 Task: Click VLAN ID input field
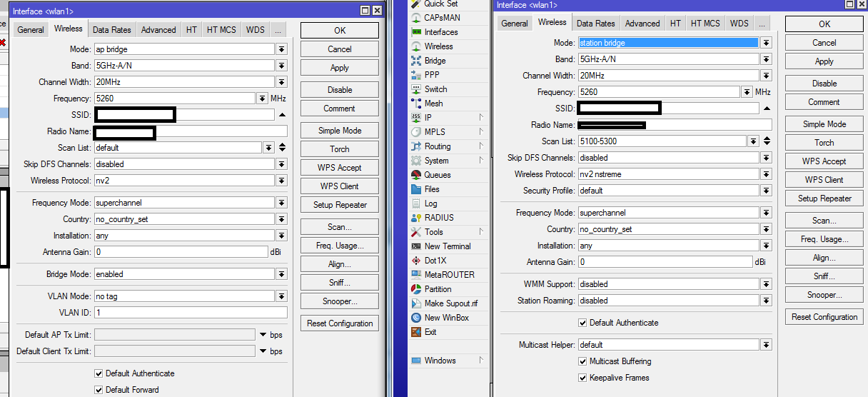[191, 313]
